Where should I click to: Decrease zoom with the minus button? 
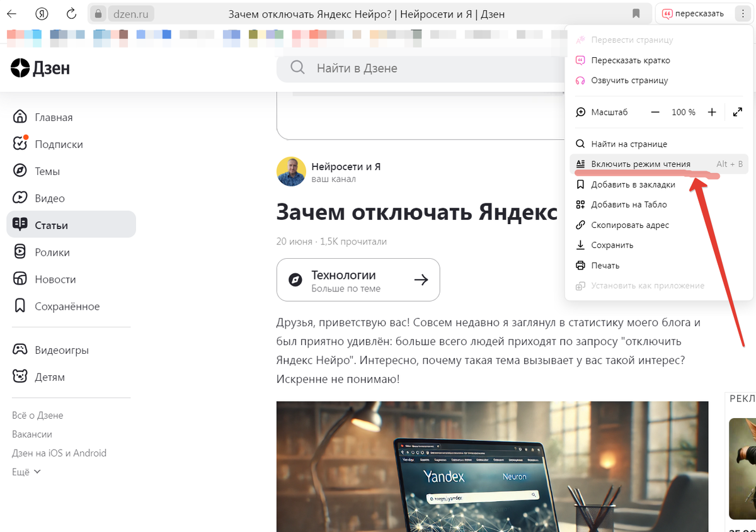[x=655, y=112]
